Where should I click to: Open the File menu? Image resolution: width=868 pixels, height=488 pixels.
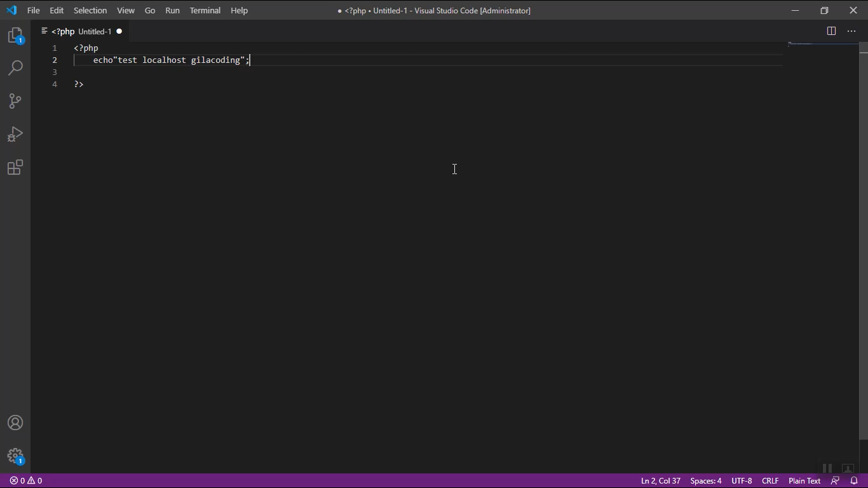point(34,10)
